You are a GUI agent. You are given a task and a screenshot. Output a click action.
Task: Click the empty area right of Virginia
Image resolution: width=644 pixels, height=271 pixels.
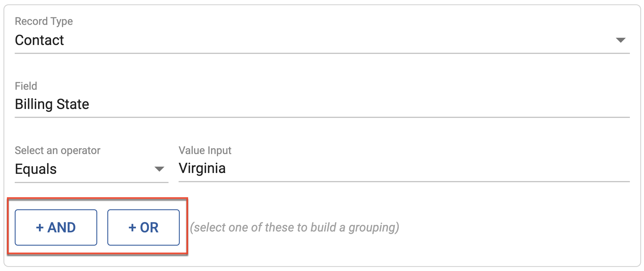433,168
